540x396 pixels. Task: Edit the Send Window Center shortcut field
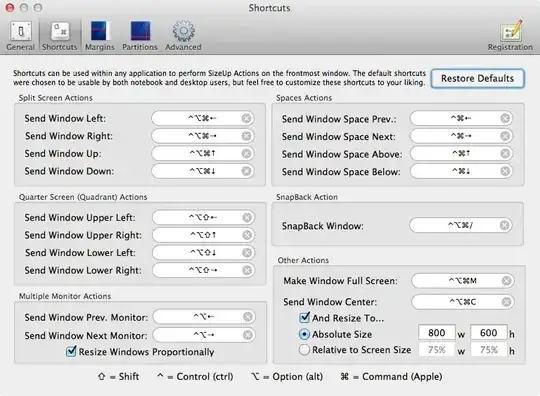[463, 302]
